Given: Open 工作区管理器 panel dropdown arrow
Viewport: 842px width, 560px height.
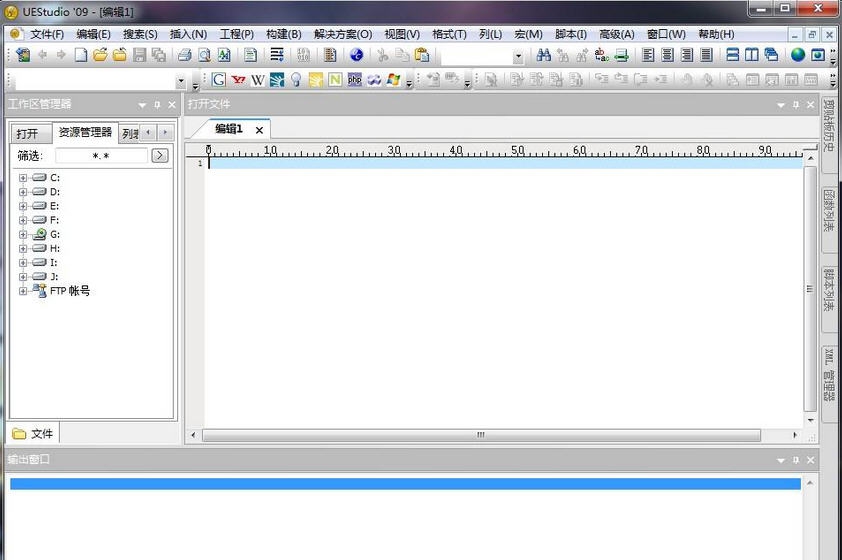Looking at the screenshot, I should [142, 105].
